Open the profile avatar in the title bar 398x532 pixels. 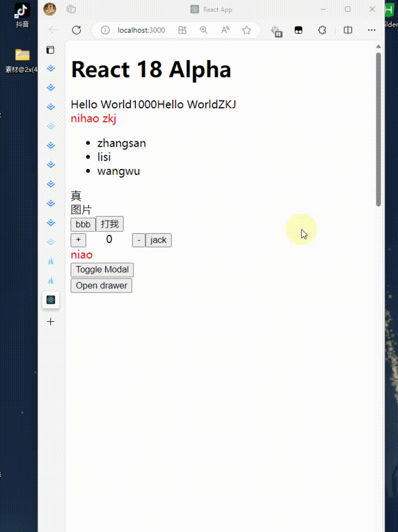coord(50,9)
